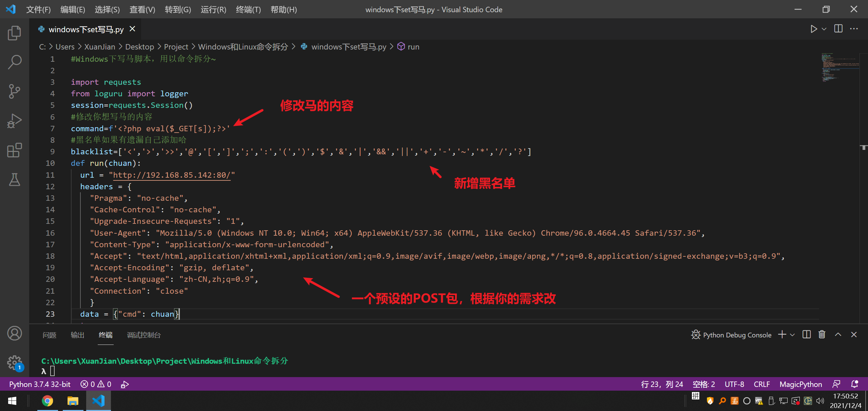The width and height of the screenshot is (868, 411).
Task: Open the Extensions view
Action: pyautogui.click(x=14, y=150)
